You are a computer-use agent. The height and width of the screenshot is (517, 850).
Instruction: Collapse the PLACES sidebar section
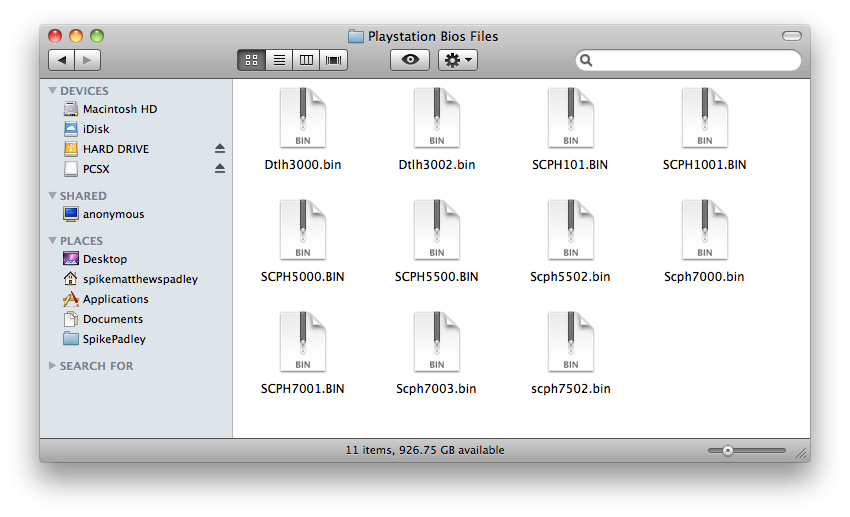(x=53, y=241)
